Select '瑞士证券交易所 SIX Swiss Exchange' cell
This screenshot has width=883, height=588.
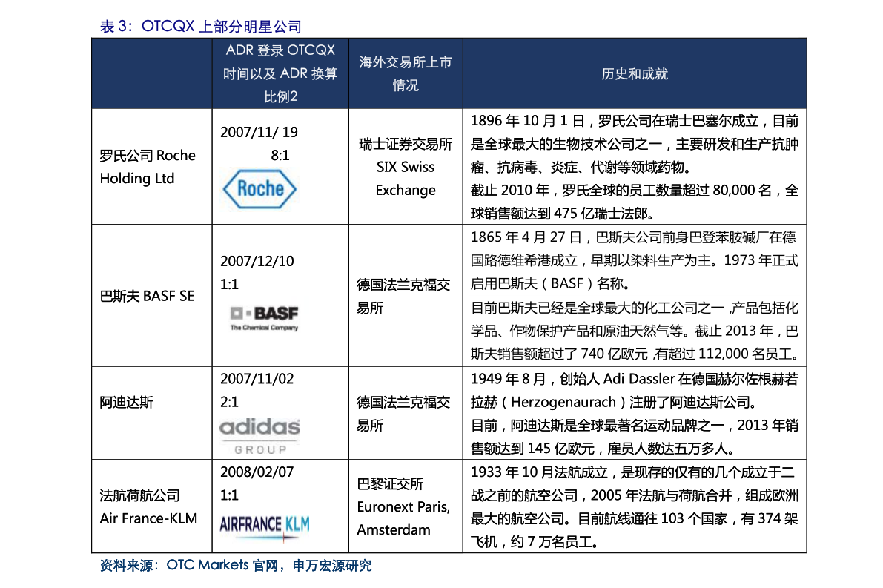click(x=406, y=167)
